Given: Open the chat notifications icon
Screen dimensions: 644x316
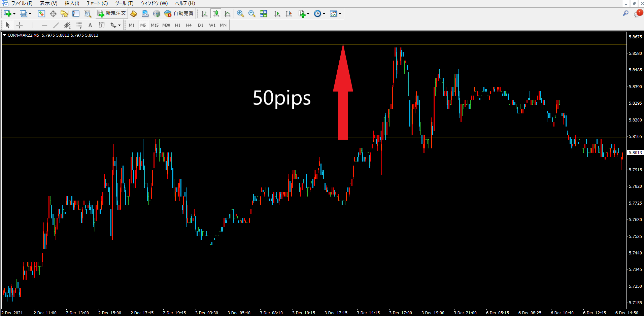Looking at the screenshot, I should (x=638, y=13).
